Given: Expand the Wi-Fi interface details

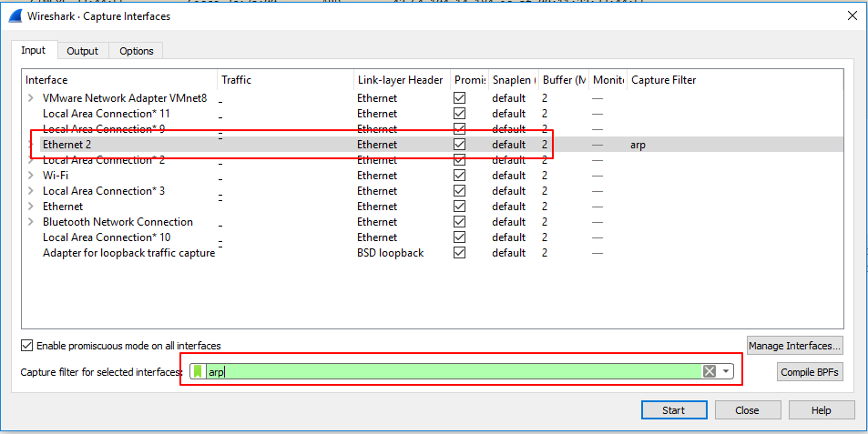Looking at the screenshot, I should [x=30, y=176].
